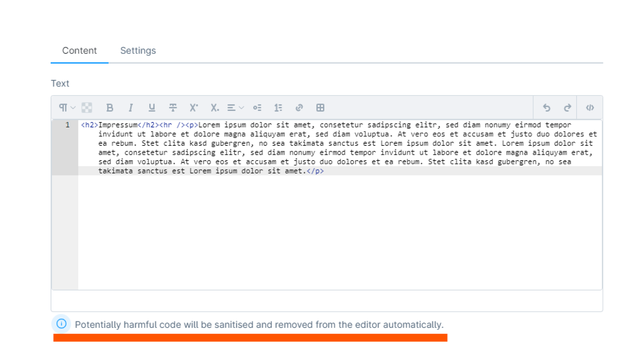
Task: Toggle bold formatting
Action: 109,108
